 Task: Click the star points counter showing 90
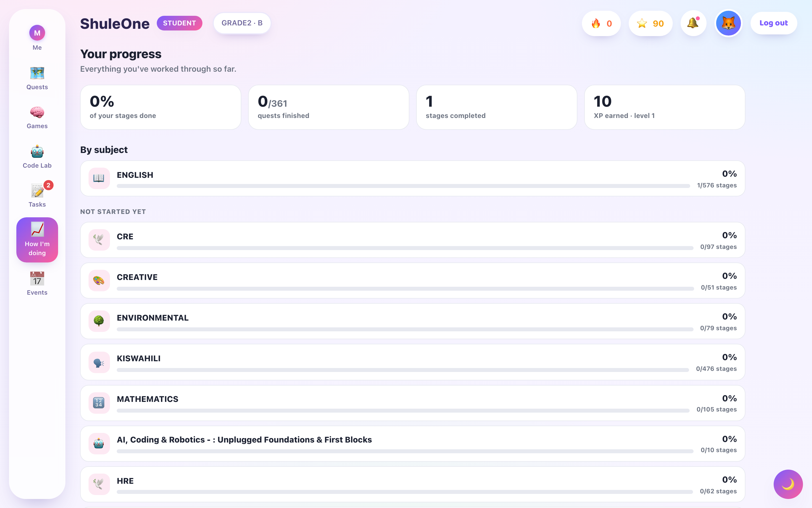pyautogui.click(x=650, y=23)
